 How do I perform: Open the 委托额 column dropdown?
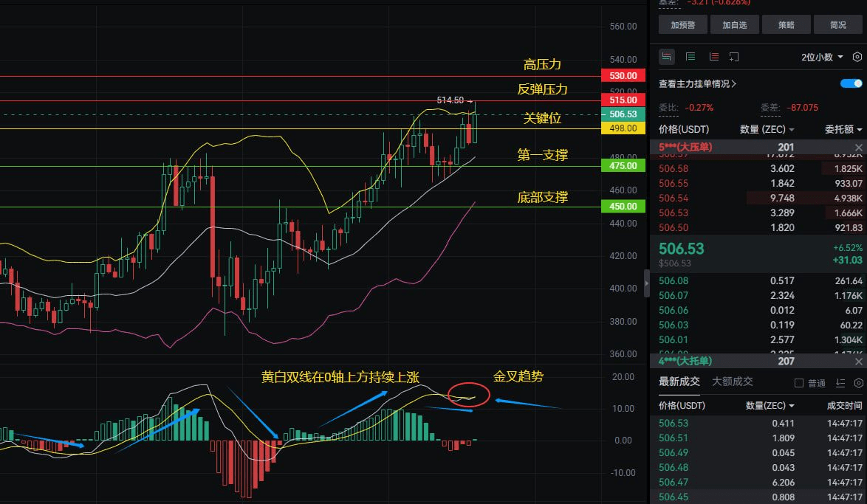843,129
